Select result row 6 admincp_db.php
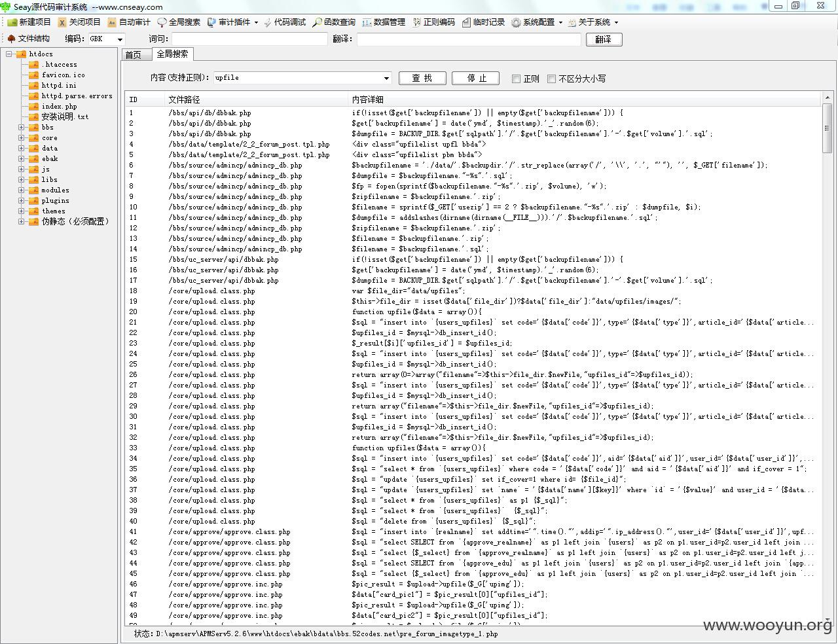The image size is (838, 644). (473, 165)
